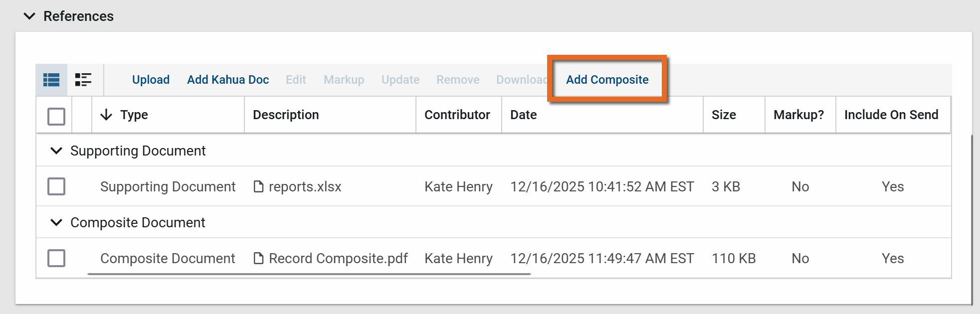Image resolution: width=980 pixels, height=314 pixels.
Task: Switch to grouped list view icon
Action: click(x=83, y=80)
